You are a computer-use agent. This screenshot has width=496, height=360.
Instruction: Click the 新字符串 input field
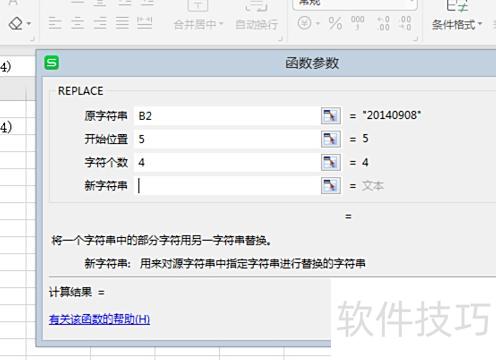(x=227, y=186)
